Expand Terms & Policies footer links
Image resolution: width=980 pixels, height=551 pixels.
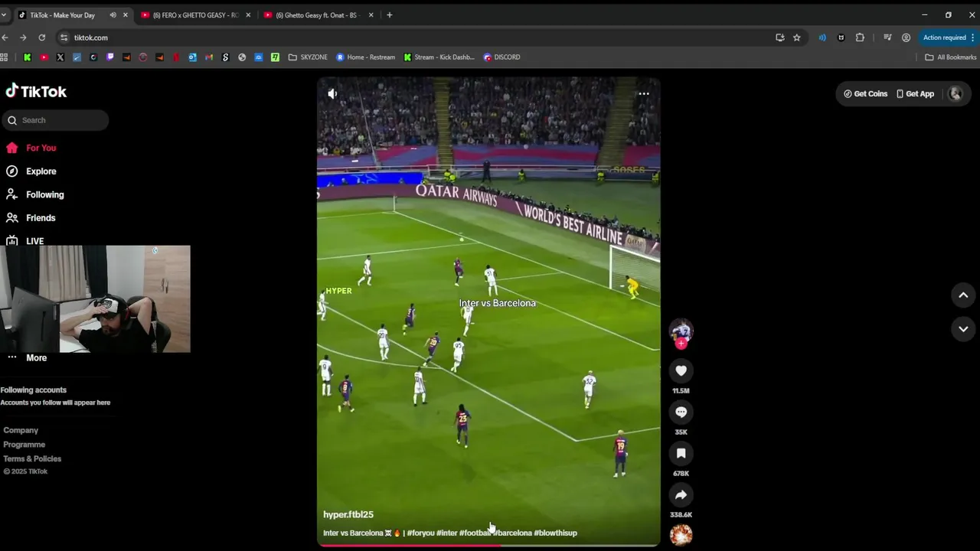[32, 458]
